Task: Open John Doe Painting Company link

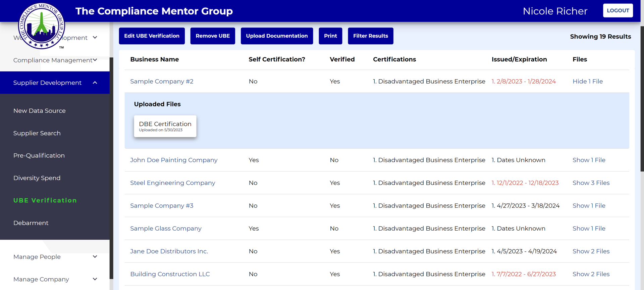Action: click(x=174, y=160)
